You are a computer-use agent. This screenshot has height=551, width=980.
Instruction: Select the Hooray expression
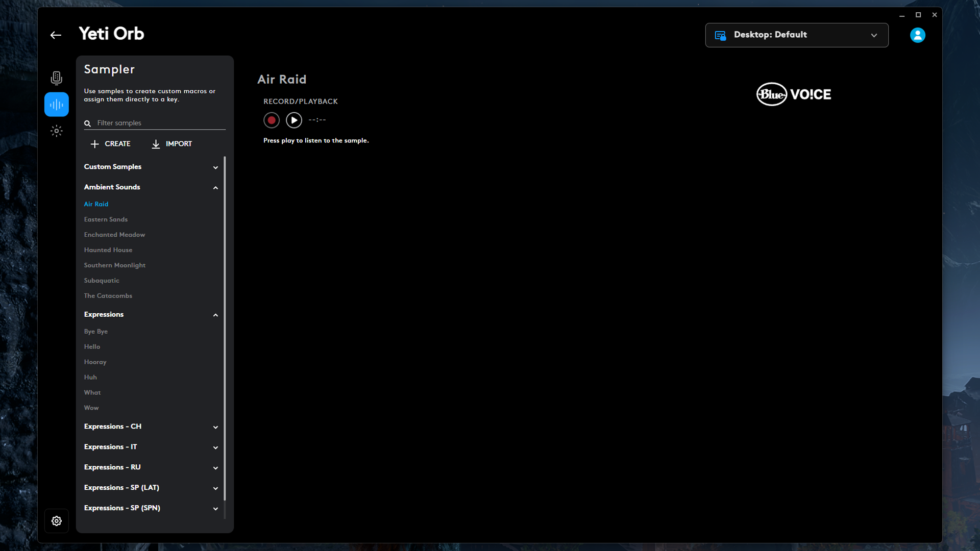point(95,362)
